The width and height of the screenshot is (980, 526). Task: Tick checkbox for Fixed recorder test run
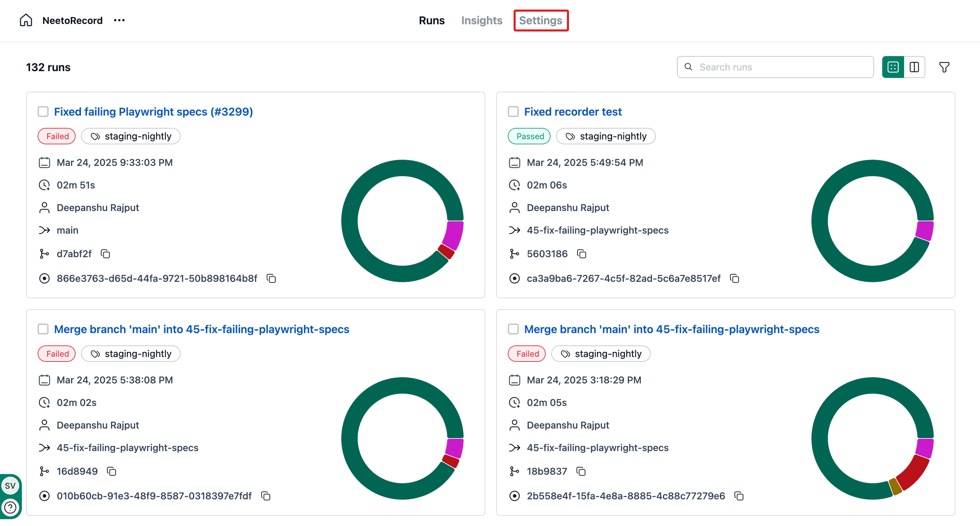(x=513, y=111)
